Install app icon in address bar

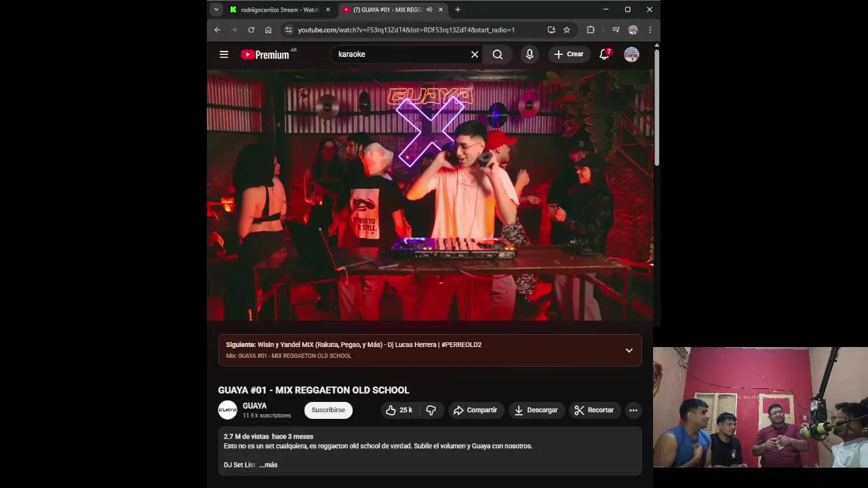pos(551,30)
